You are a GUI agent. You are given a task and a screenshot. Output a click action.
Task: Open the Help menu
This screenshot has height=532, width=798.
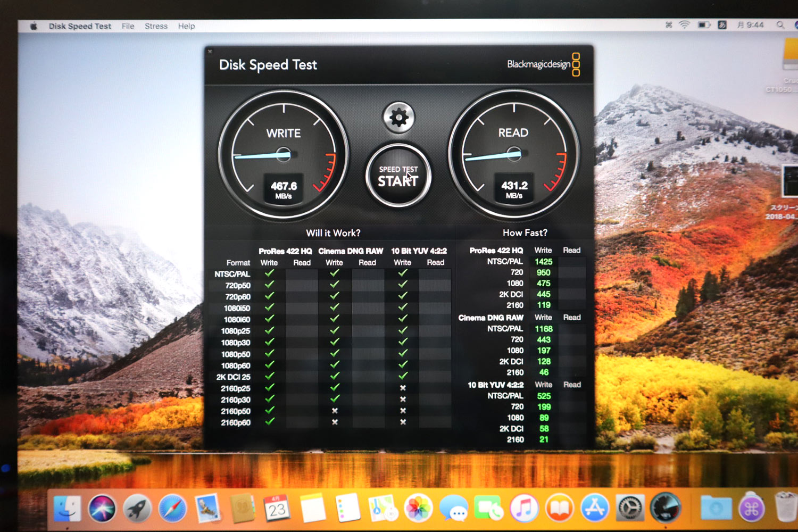[x=186, y=26]
